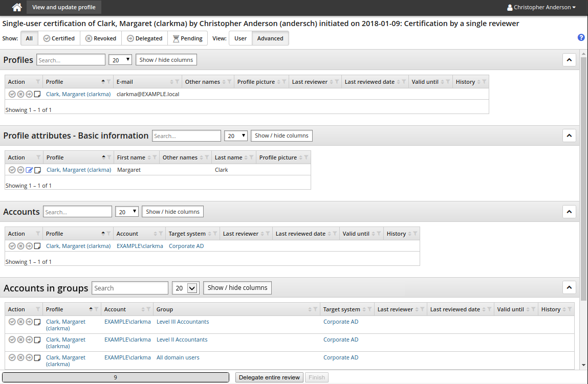
Task: Switch view to User mode
Action: point(240,38)
